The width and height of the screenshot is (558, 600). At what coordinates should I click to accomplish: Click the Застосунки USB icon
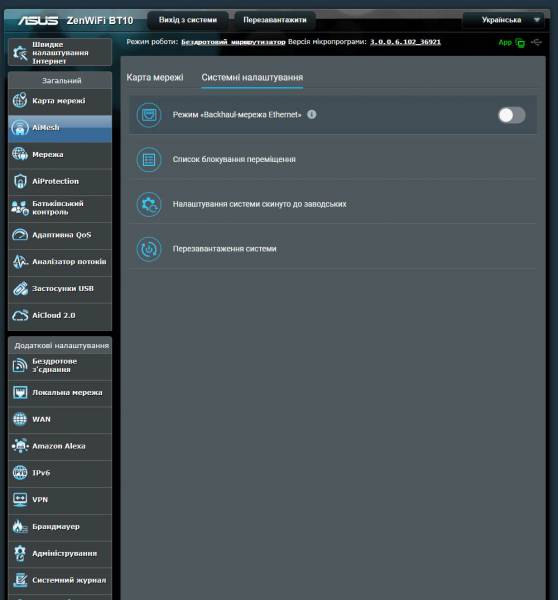20,289
